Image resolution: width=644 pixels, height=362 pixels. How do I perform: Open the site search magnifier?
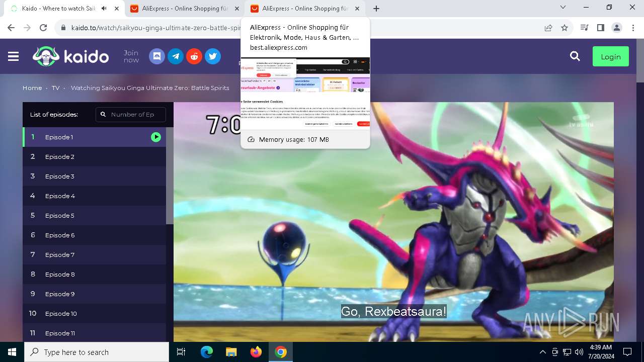tap(575, 56)
